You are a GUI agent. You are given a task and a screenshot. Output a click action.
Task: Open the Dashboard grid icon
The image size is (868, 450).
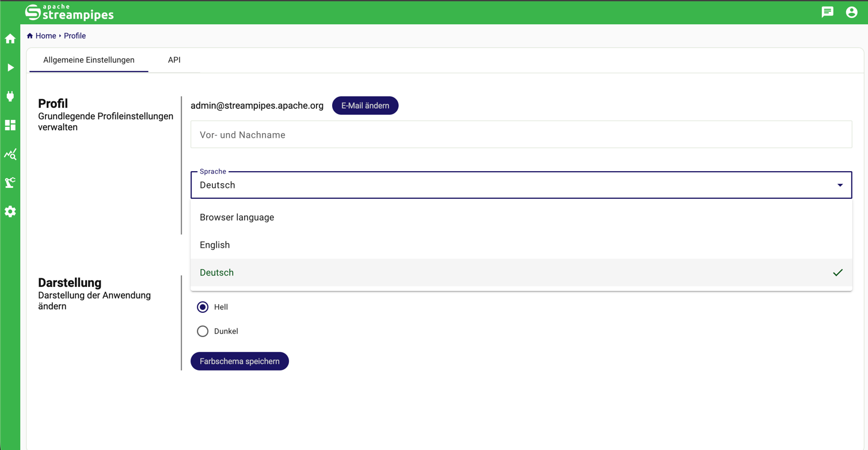[10, 125]
